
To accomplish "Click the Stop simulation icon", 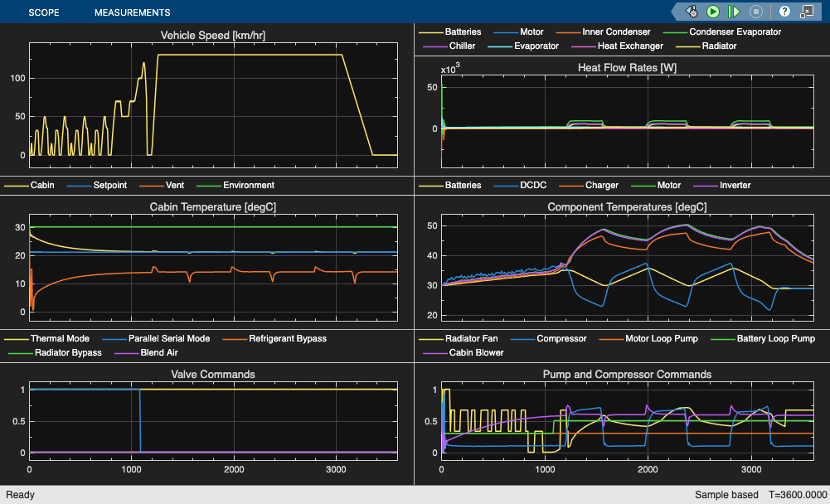I will point(756,11).
